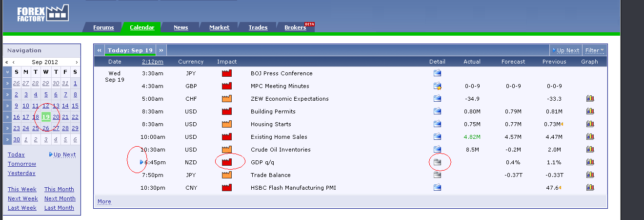This screenshot has width=644, height=220.
Task: Select the week row starting Sep 16
Action: point(7,117)
